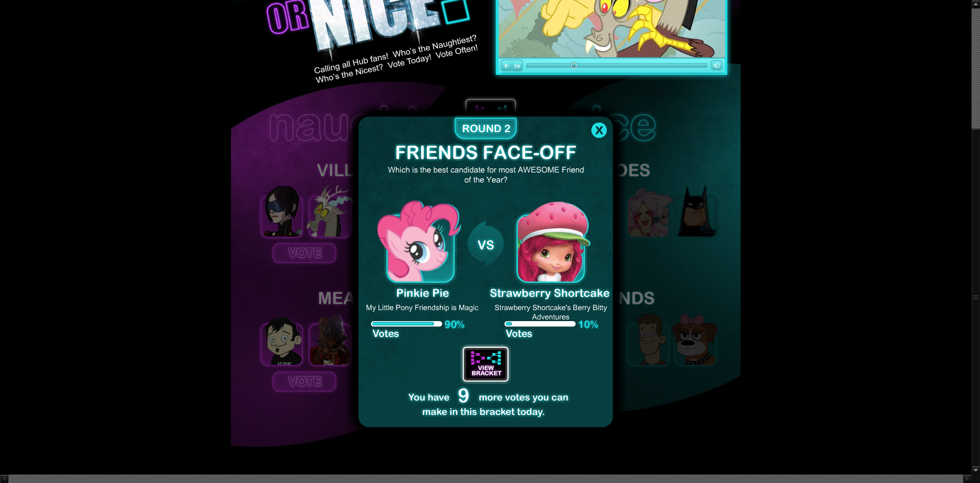
Task: Click the Pinkie Pie name link
Action: tap(423, 293)
